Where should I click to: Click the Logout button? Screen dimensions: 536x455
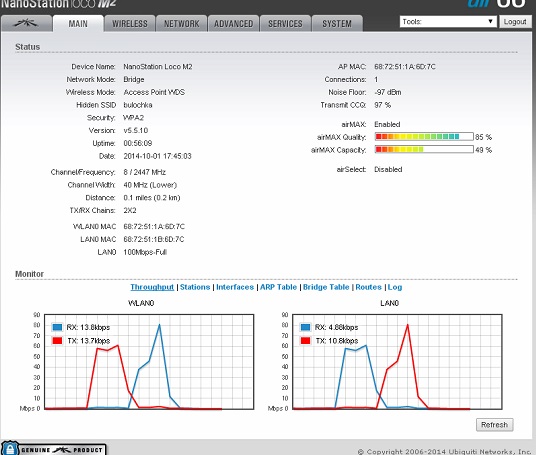pyautogui.click(x=515, y=22)
